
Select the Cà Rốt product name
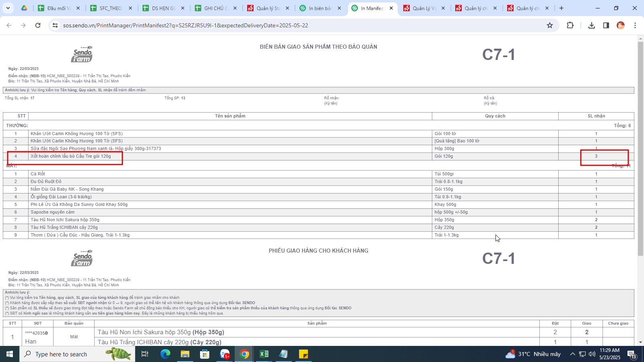pyautogui.click(x=38, y=174)
